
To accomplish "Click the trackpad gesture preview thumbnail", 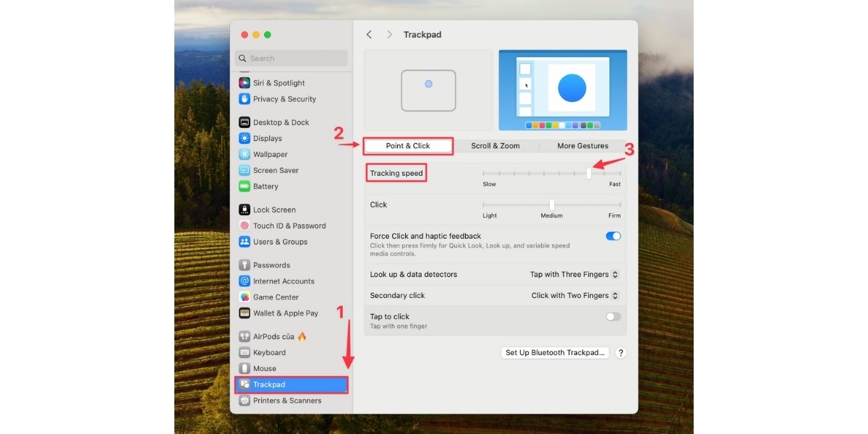I will [428, 90].
